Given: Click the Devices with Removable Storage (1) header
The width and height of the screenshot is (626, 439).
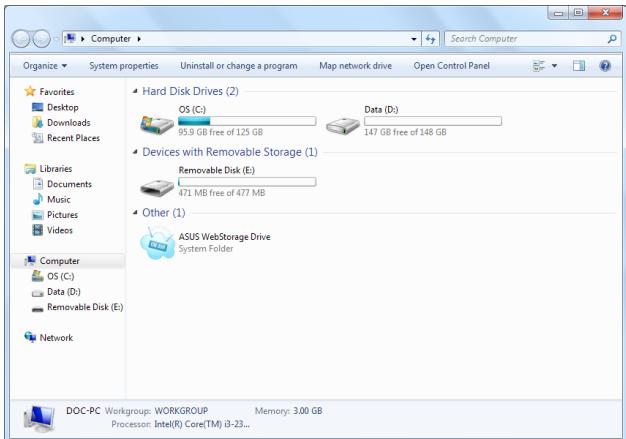Looking at the screenshot, I should point(230,152).
